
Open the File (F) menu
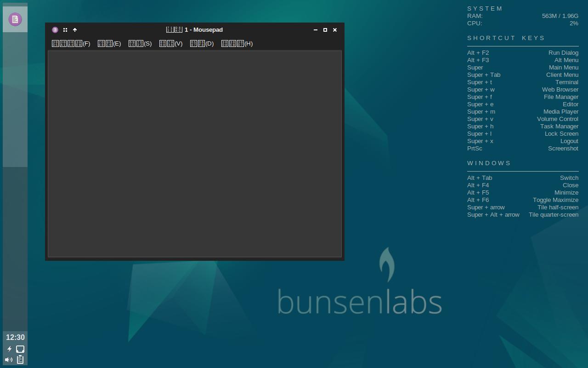pyautogui.click(x=71, y=44)
